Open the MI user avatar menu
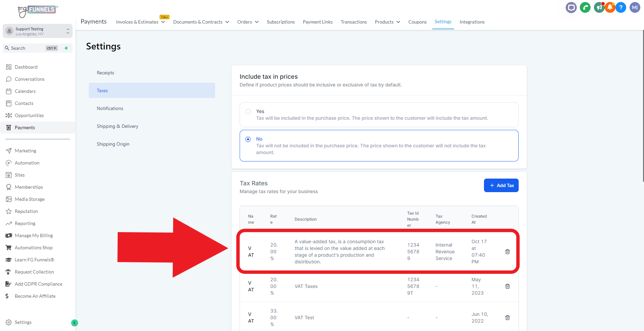The image size is (644, 331). tap(635, 7)
